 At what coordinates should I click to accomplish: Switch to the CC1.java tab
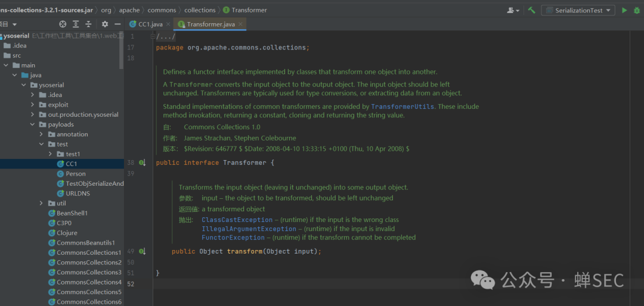pyautogui.click(x=149, y=24)
